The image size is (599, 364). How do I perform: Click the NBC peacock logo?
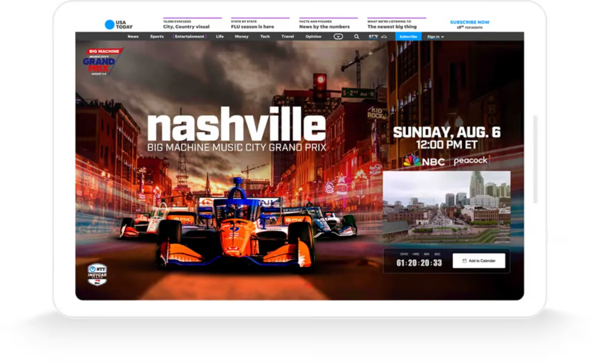pyautogui.click(x=412, y=161)
